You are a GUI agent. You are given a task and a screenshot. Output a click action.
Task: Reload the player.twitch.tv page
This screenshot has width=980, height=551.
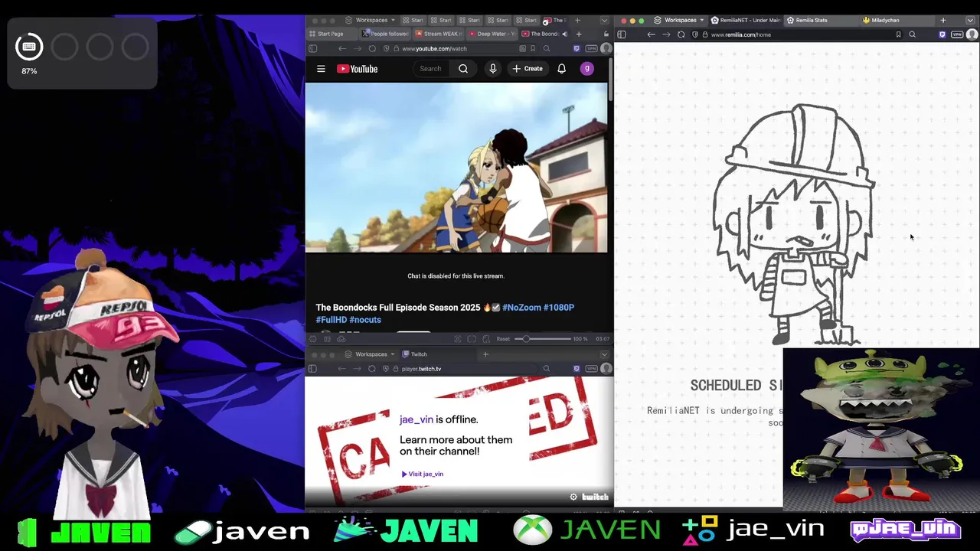371,369
